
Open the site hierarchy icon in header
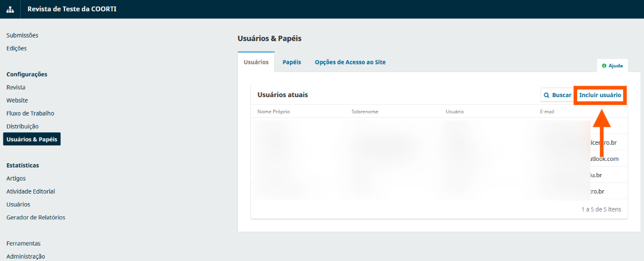pos(10,9)
